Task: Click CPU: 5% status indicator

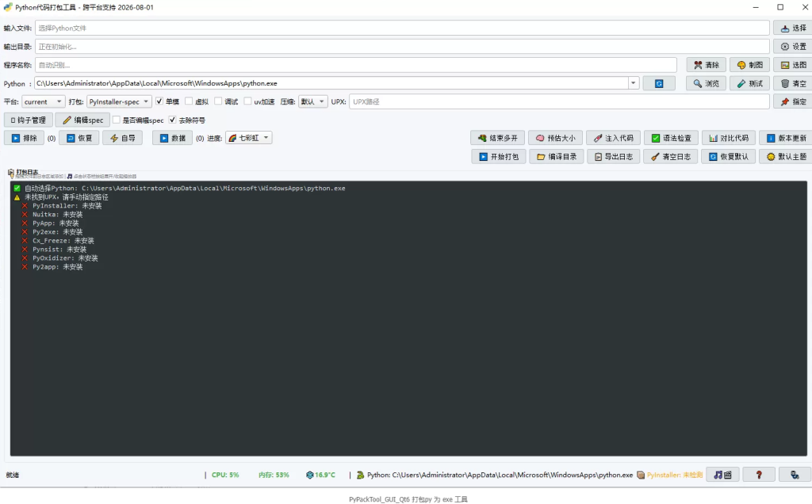Action: [225, 475]
